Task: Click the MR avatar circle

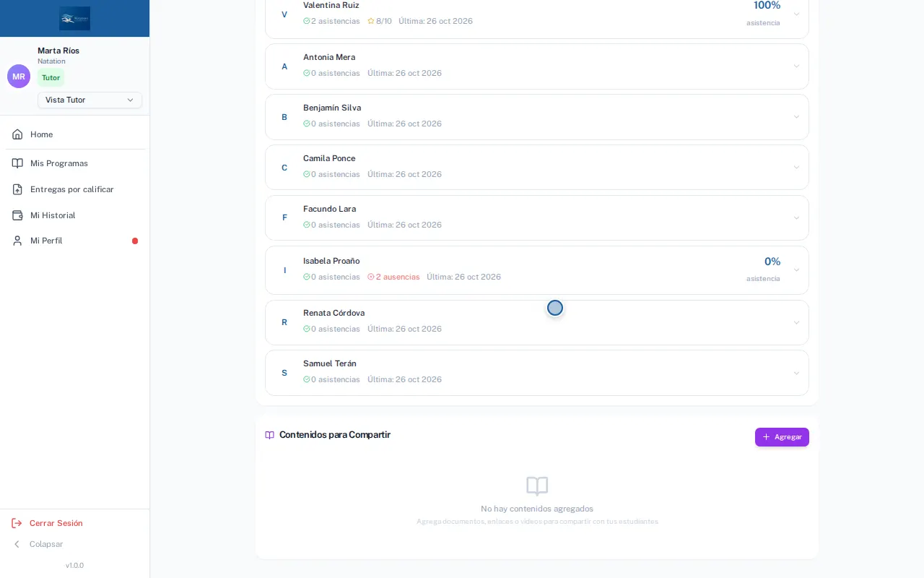Action: (x=19, y=77)
